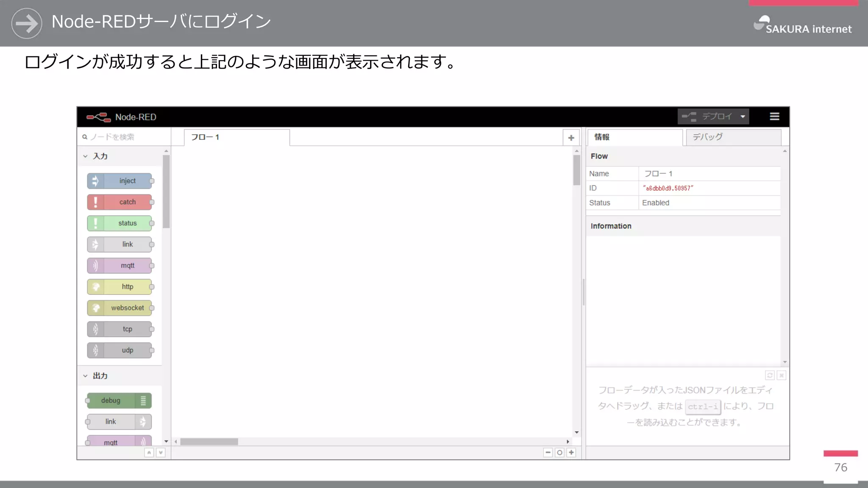Select the link output node

119,421
